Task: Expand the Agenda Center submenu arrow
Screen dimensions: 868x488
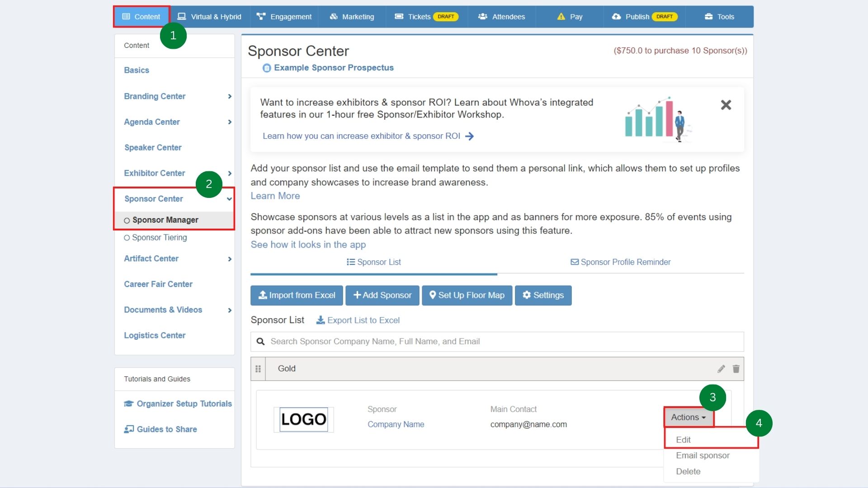Action: [230, 122]
